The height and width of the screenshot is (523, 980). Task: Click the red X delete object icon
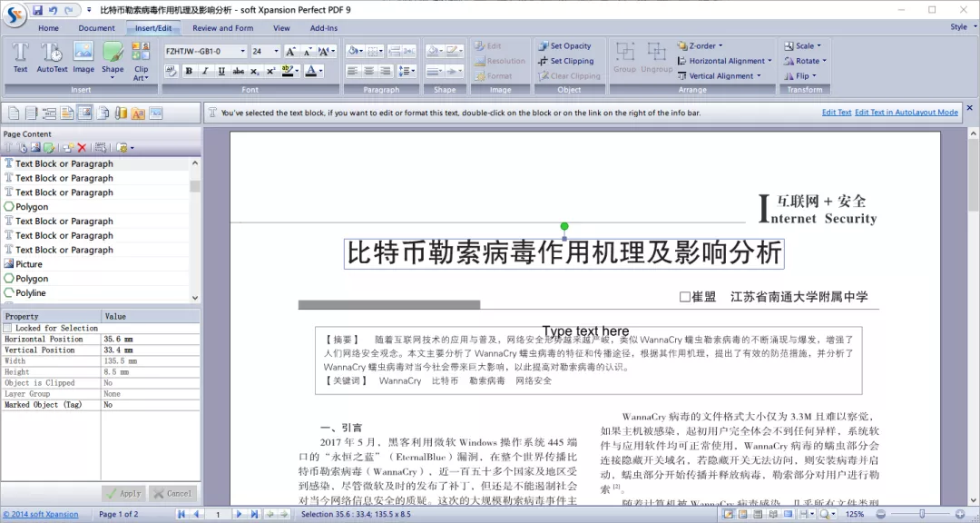[82, 148]
